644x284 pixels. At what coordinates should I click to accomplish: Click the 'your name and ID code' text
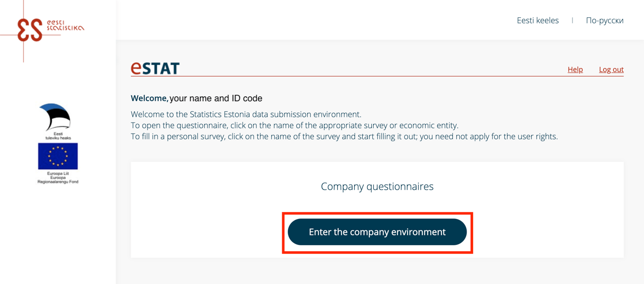click(216, 98)
